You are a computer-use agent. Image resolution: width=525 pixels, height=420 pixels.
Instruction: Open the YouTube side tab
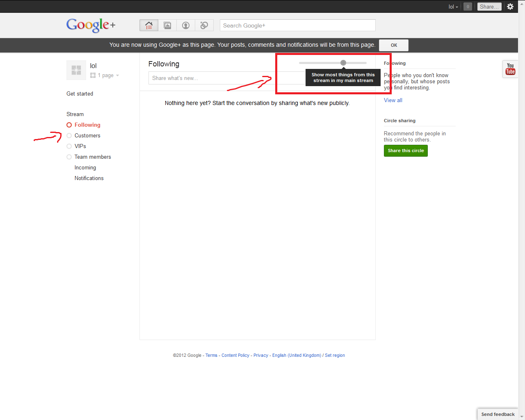tap(510, 68)
